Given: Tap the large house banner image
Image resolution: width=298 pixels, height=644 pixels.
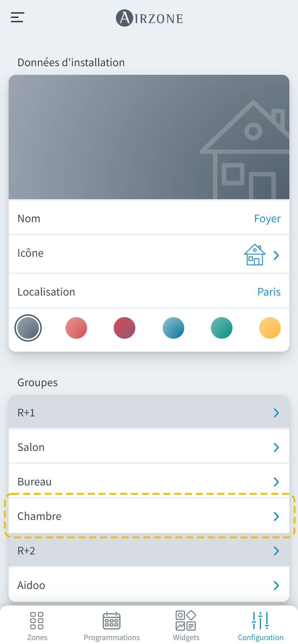Looking at the screenshot, I should [149, 137].
